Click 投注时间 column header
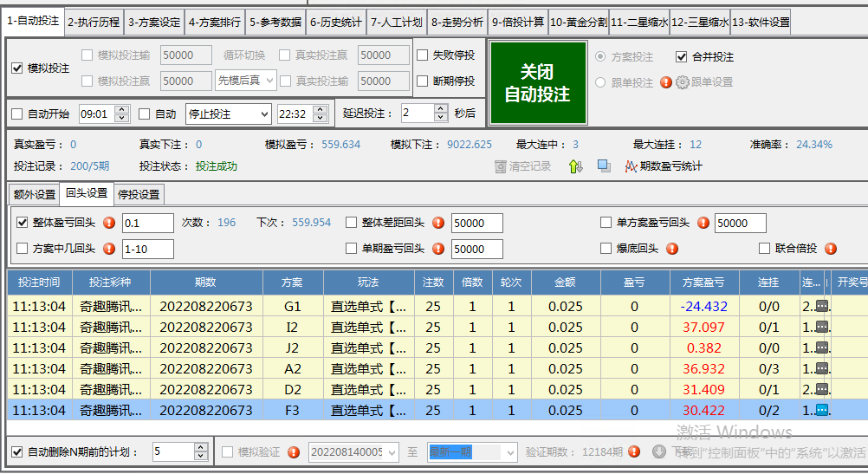This screenshot has height=474, width=868. (x=39, y=282)
